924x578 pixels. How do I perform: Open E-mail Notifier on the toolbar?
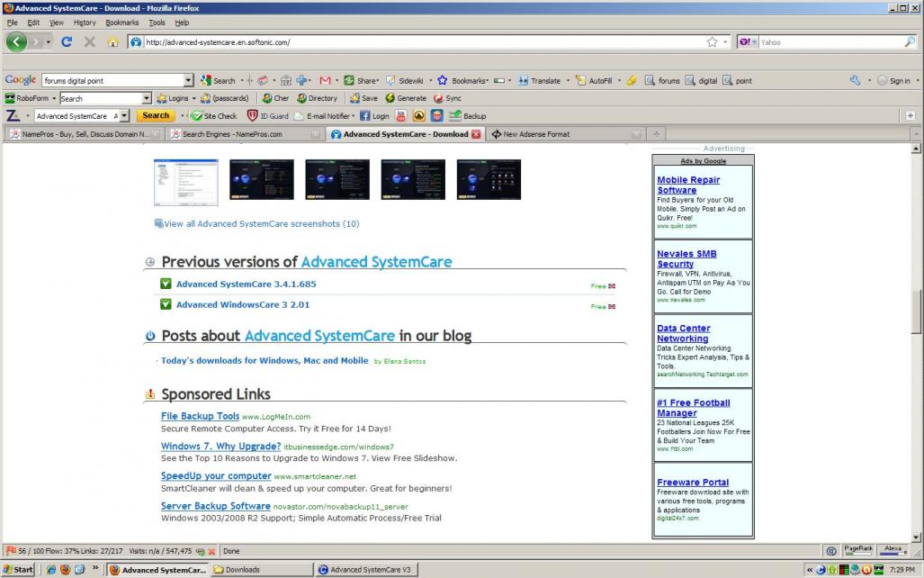coord(323,115)
